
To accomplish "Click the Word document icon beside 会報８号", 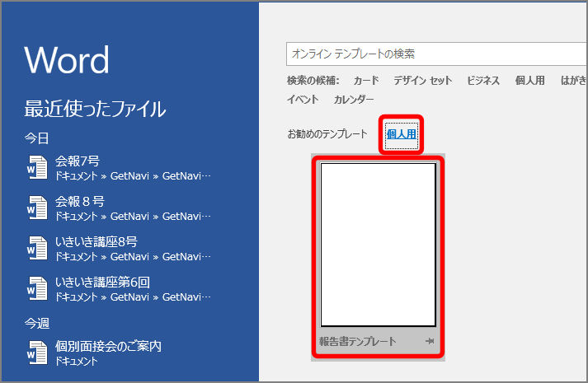I will [x=37, y=208].
